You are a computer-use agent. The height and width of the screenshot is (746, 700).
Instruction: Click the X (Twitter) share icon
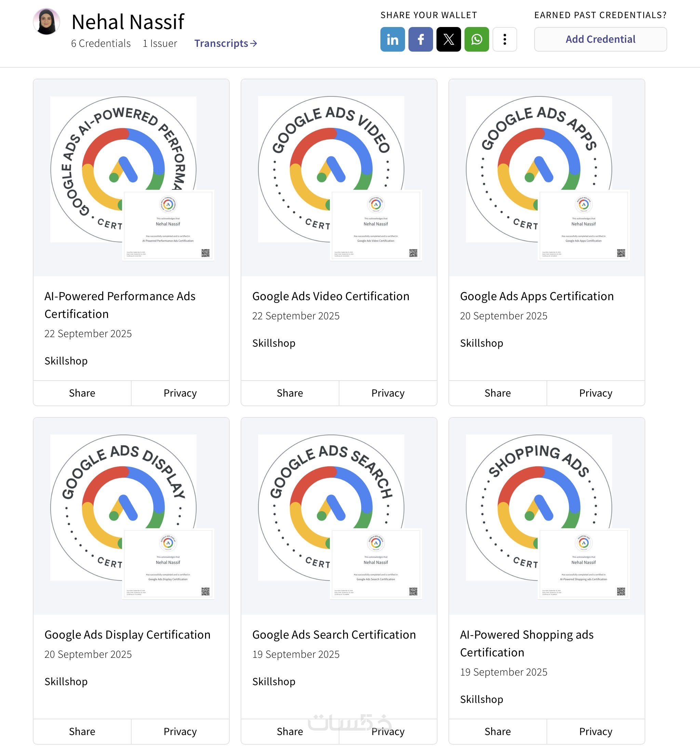pos(449,39)
